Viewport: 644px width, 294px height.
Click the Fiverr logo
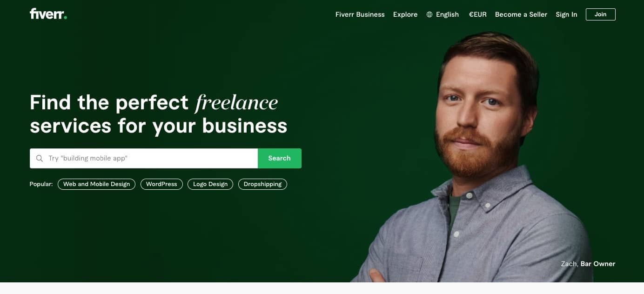[48, 14]
